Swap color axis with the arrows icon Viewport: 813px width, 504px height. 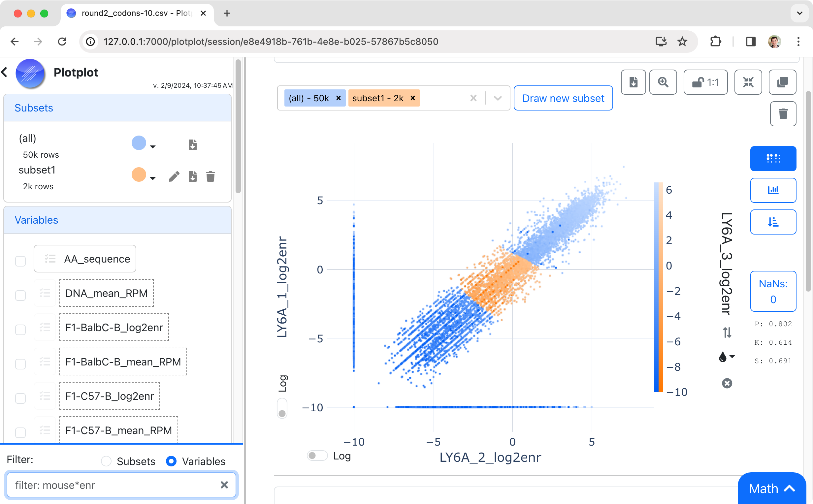(727, 332)
